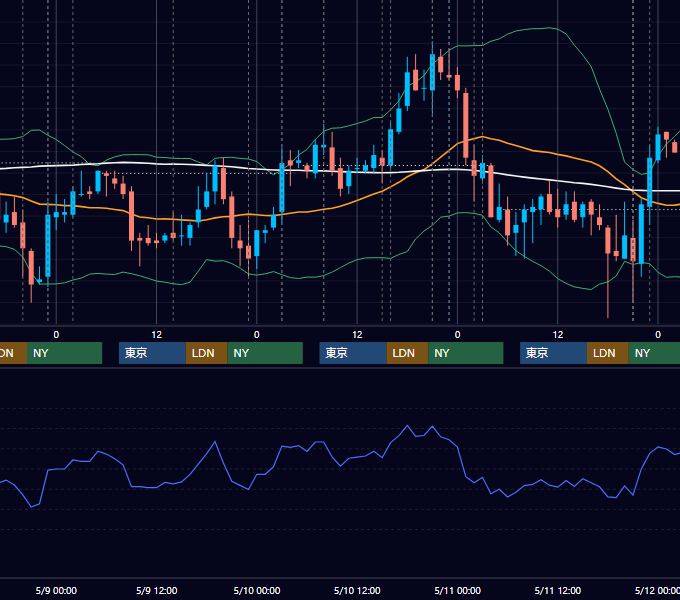Screen dimensions: 680x600
Task: Select the NY session block starting 5/11 evening
Action: pos(654,353)
